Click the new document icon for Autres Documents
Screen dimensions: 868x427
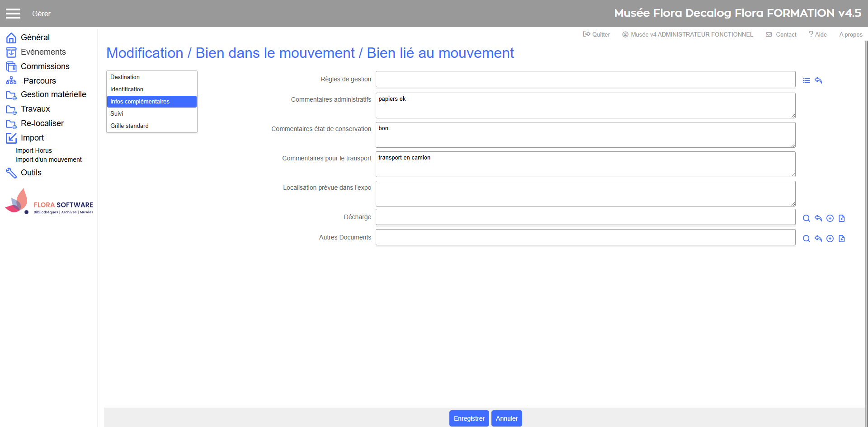pyautogui.click(x=842, y=239)
